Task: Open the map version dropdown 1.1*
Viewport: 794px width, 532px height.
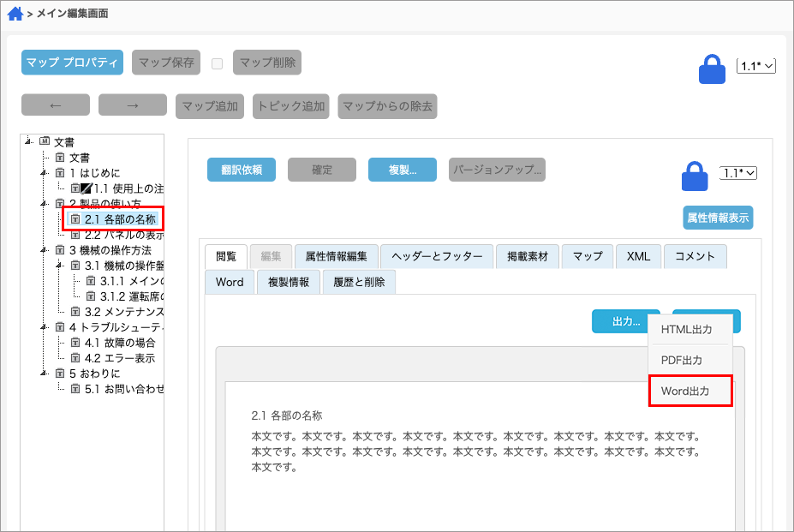Action: coord(756,66)
